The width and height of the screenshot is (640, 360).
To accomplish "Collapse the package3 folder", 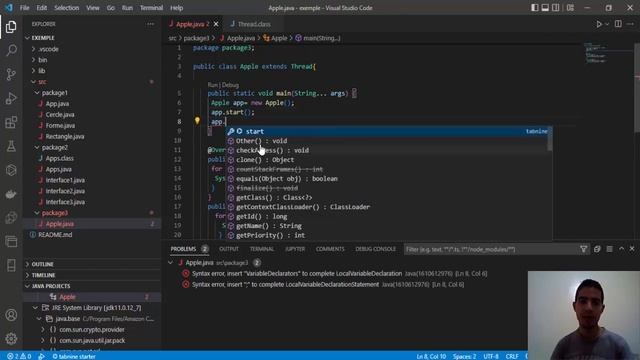I will (37, 213).
